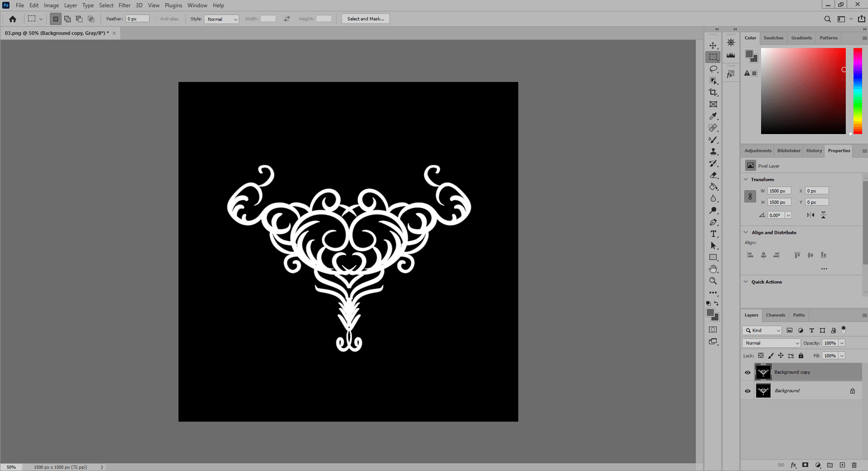Click the hue spectrum slider
The width and height of the screenshot is (868, 471).
point(858,91)
